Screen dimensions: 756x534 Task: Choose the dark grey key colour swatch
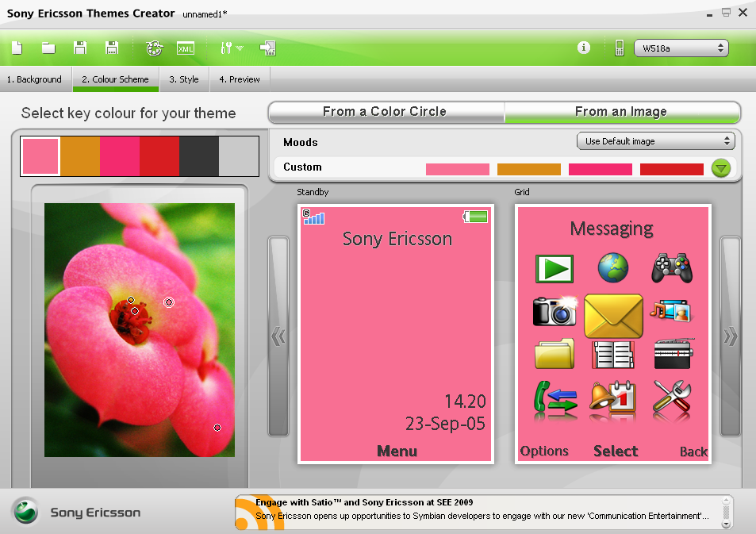pyautogui.click(x=199, y=156)
